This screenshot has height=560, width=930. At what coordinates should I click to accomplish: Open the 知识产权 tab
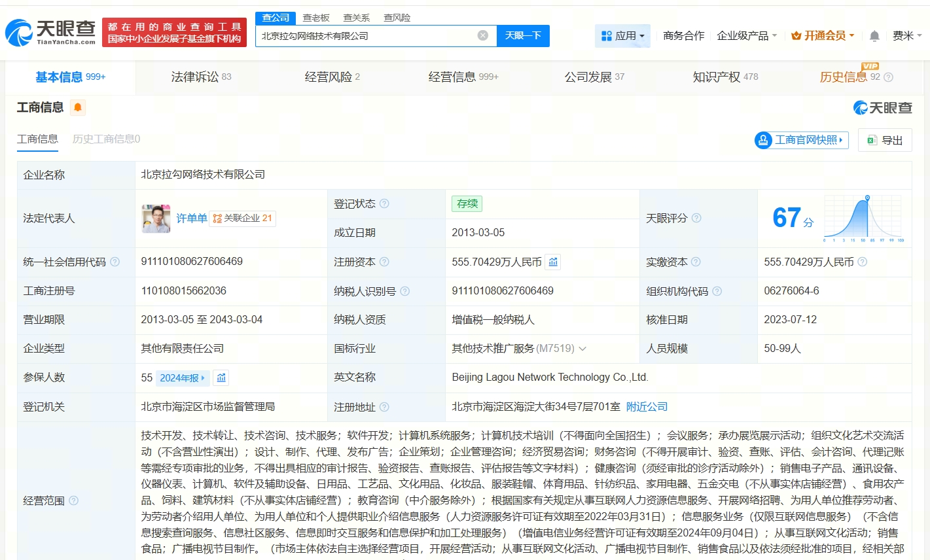(725, 77)
